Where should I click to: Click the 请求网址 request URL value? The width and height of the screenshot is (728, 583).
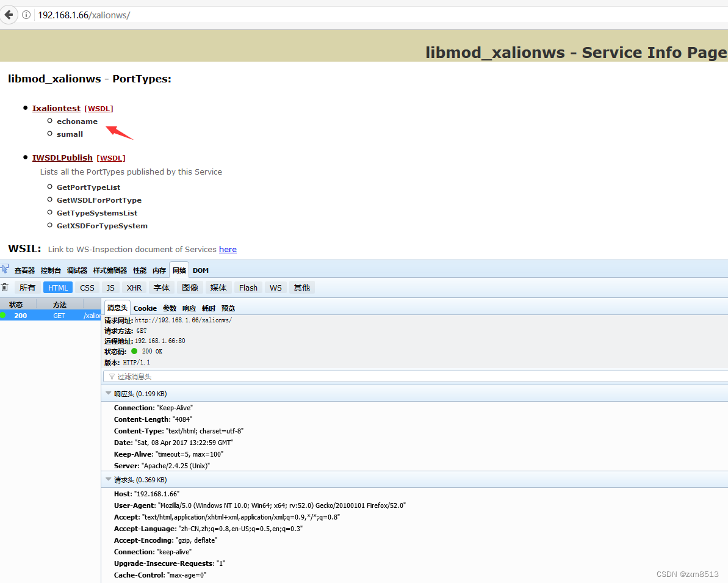(183, 320)
